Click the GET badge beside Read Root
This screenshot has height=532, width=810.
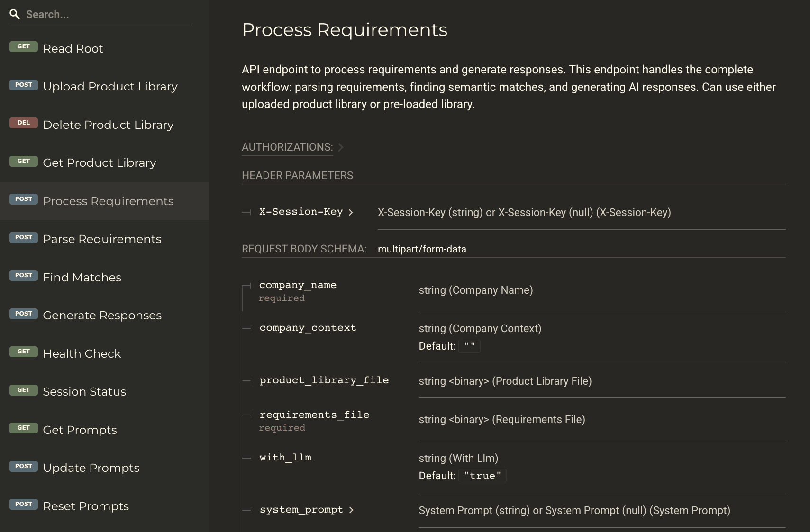[x=24, y=46]
